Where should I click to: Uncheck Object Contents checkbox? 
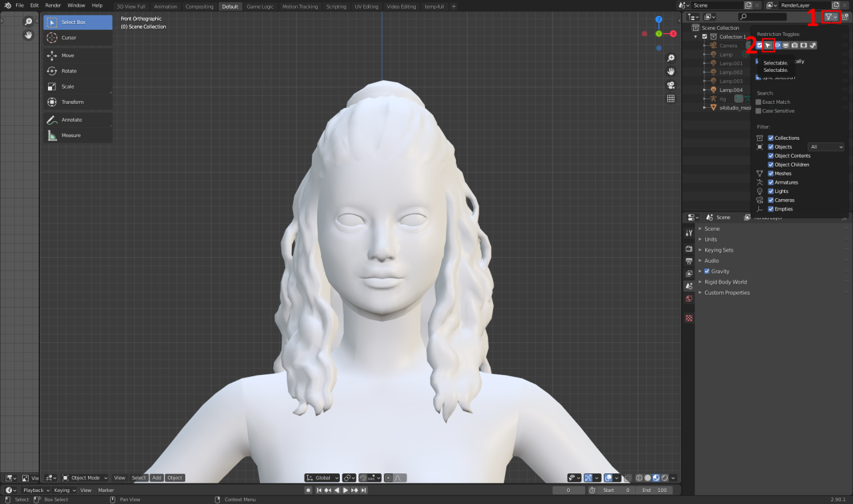[771, 156]
